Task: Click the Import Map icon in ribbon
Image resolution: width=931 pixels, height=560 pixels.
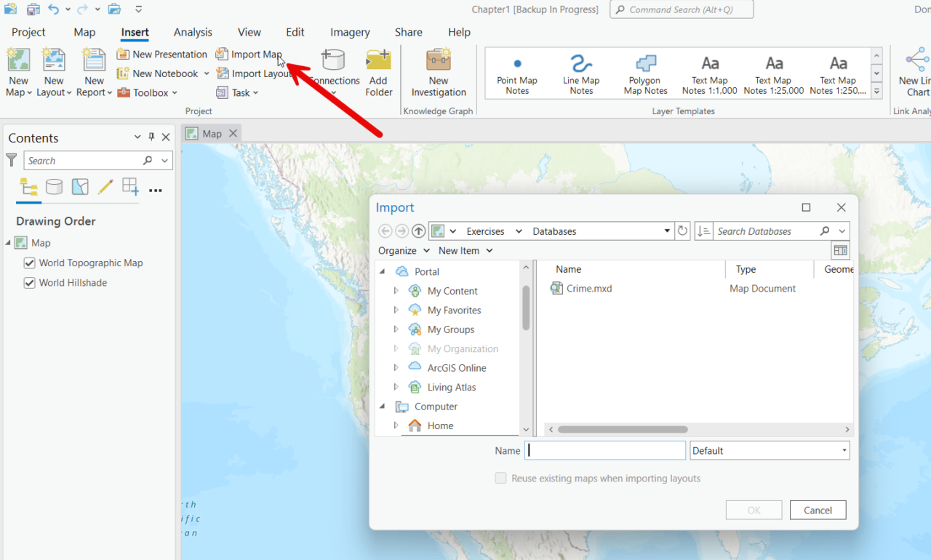Action: 223,55
